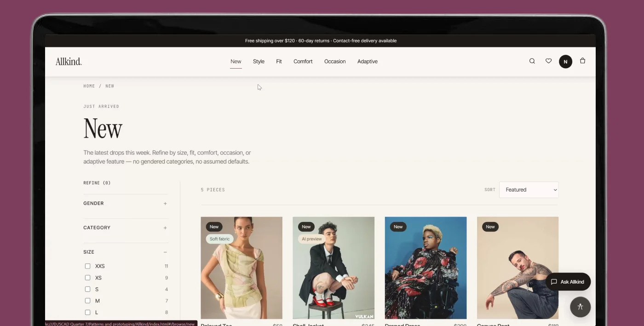Image resolution: width=644 pixels, height=326 pixels.
Task: Check the XXS size checkbox
Action: point(87,266)
